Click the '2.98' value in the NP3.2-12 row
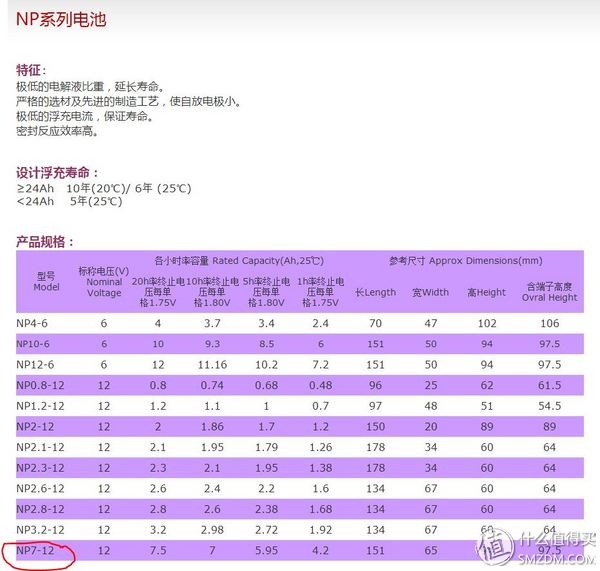This screenshot has height=571, width=600. [x=212, y=530]
